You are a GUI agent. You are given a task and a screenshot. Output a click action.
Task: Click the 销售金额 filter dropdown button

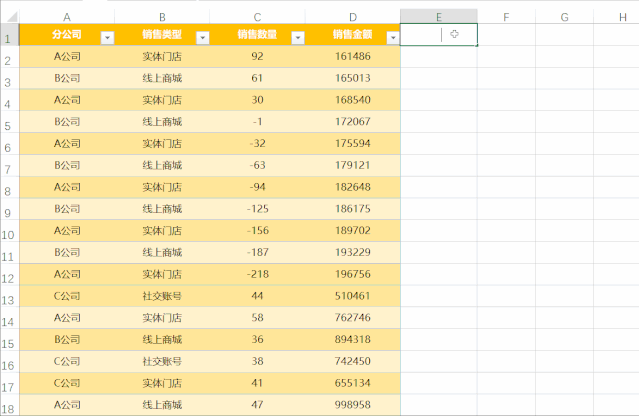(x=392, y=37)
